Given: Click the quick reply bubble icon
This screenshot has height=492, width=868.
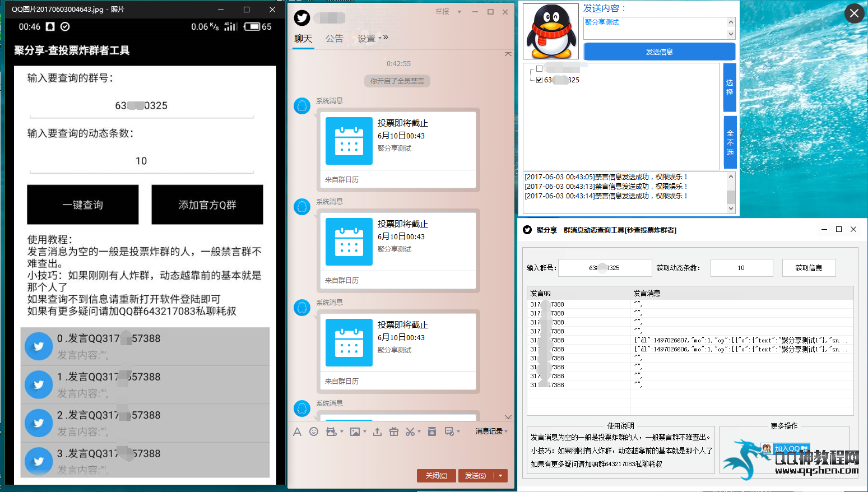Looking at the screenshot, I should pyautogui.click(x=449, y=431).
